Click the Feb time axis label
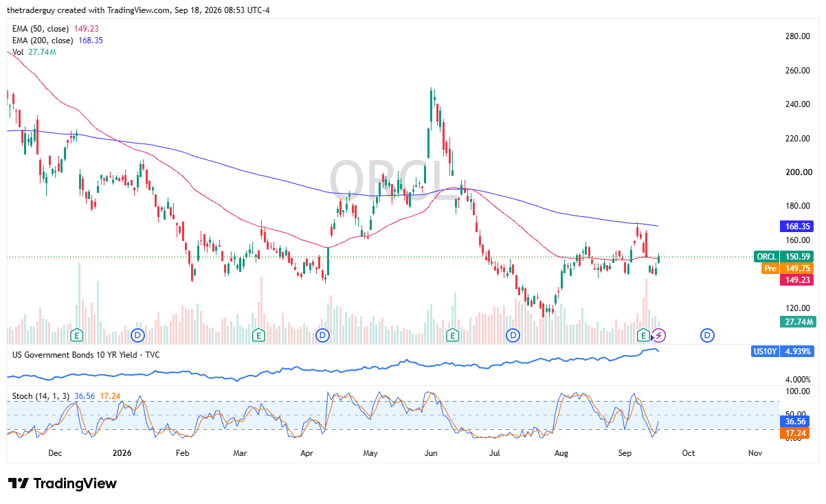Image resolution: width=826 pixels, height=504 pixels. click(182, 453)
